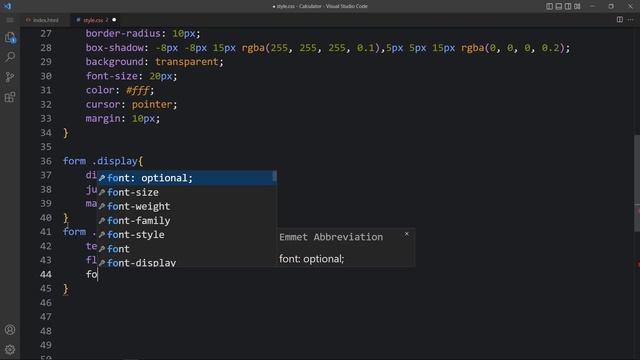Choose the font-weight suggestion
The image size is (640, 360).
187,207
